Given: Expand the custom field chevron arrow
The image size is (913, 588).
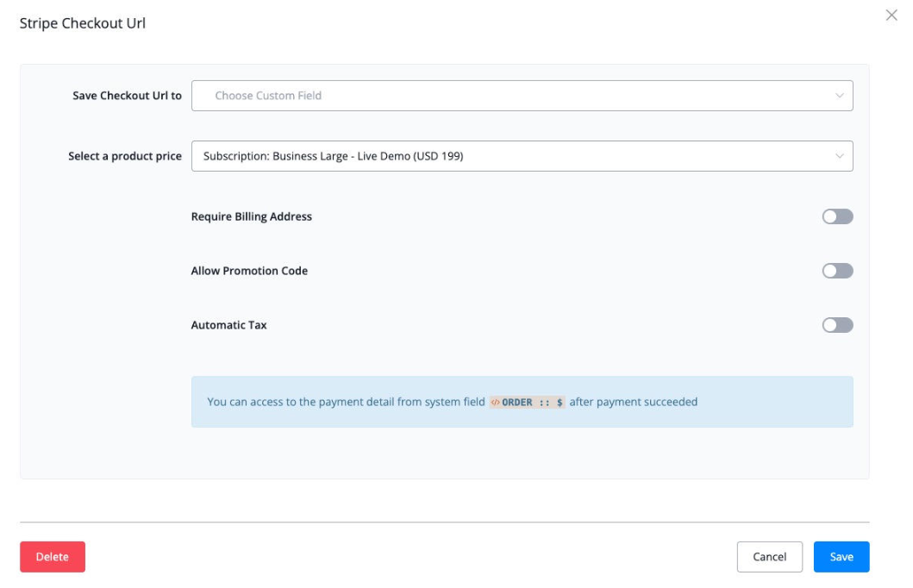Looking at the screenshot, I should [x=839, y=96].
